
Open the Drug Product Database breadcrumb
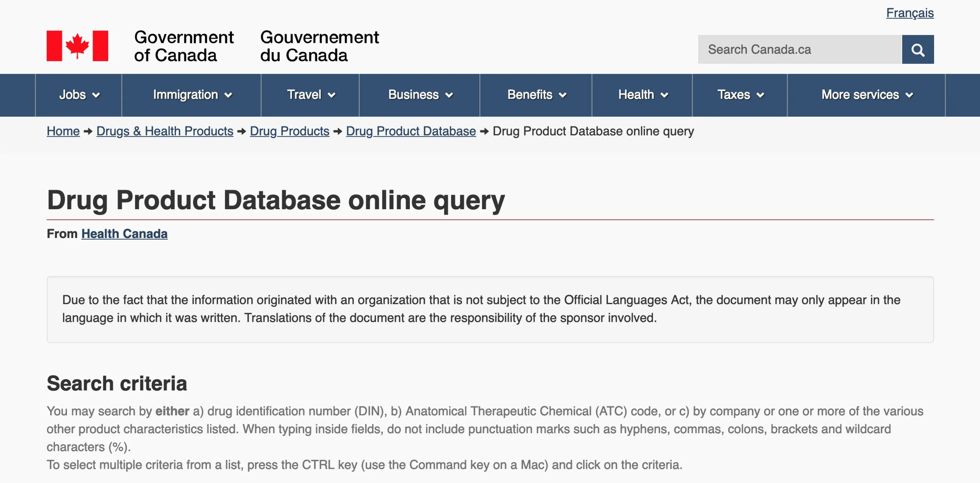click(410, 131)
